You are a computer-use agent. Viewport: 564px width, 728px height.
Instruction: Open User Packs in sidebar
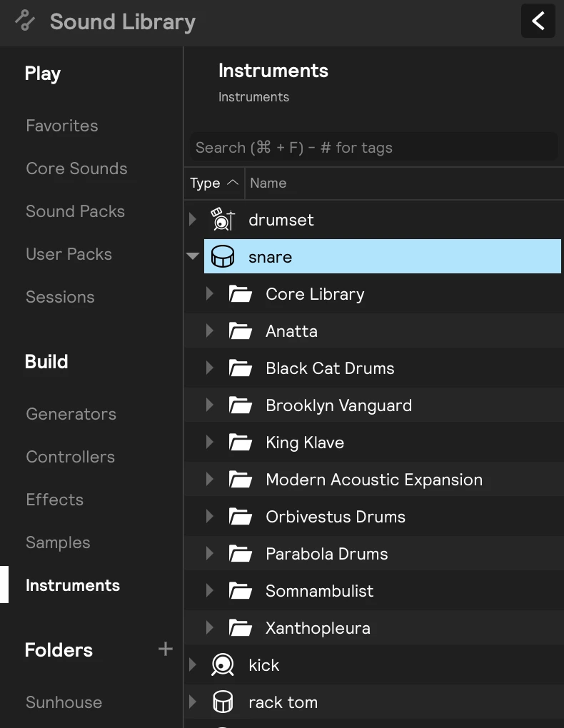[x=69, y=254]
